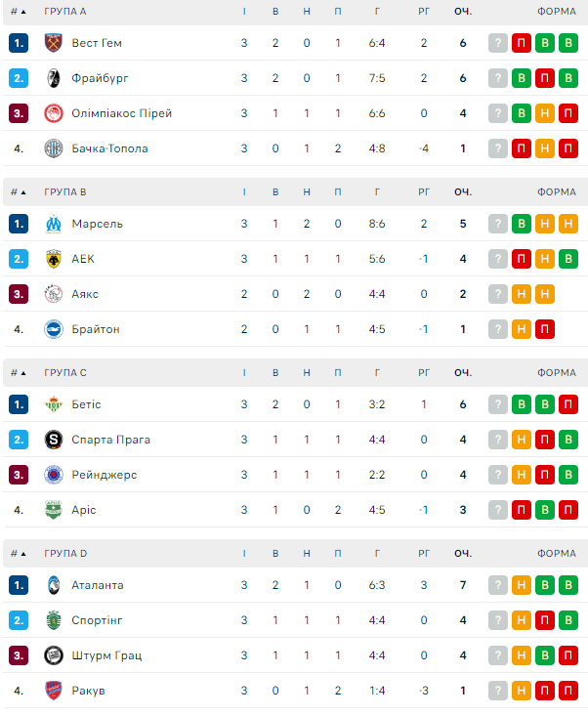588x716 pixels.
Task: Open the Брайтон team link
Action: (x=96, y=329)
